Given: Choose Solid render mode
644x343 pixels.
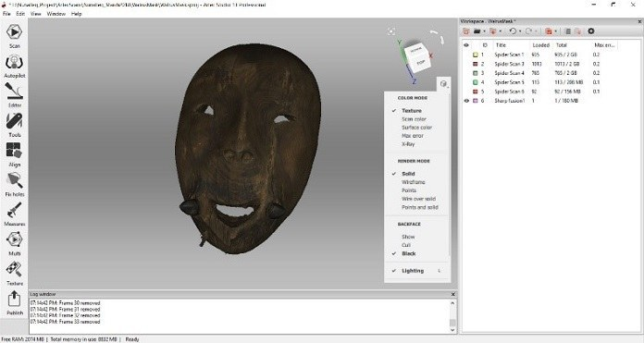Looking at the screenshot, I should 408,174.
